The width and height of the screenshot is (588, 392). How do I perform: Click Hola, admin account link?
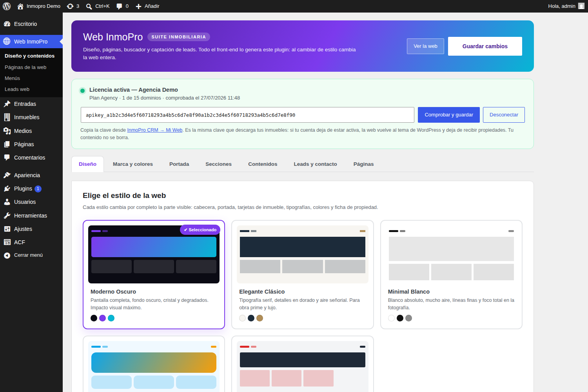coord(566,6)
